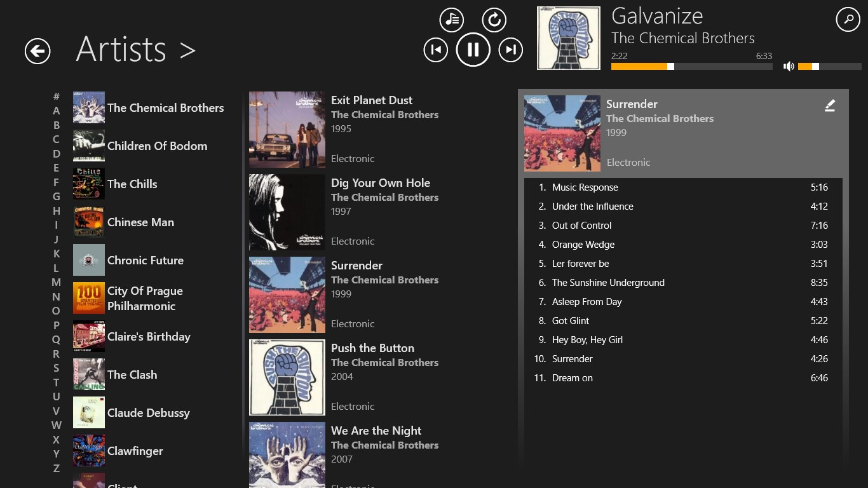Open search with the magnifier icon
This screenshot has height=488, width=868.
[848, 20]
